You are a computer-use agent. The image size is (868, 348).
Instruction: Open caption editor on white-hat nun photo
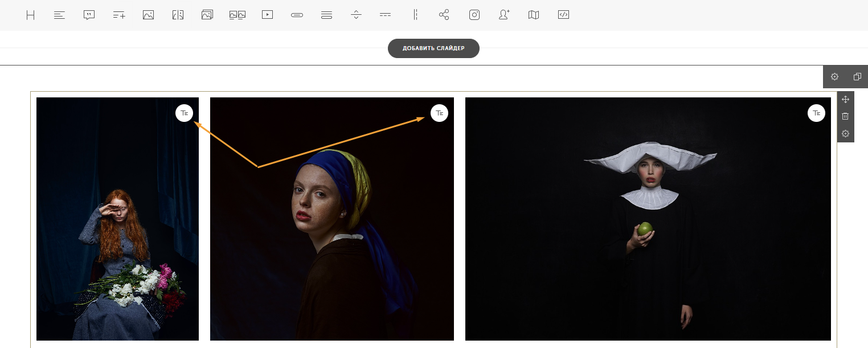click(x=816, y=113)
